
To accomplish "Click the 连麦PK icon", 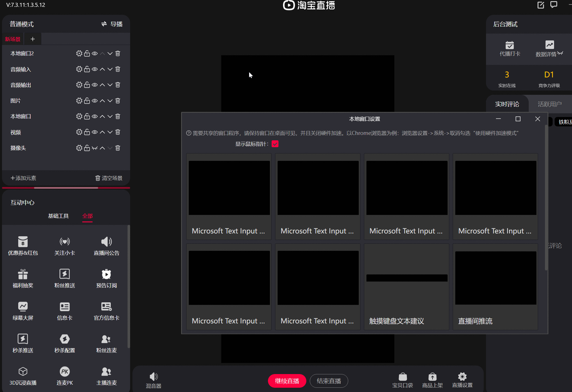I will (x=65, y=375).
